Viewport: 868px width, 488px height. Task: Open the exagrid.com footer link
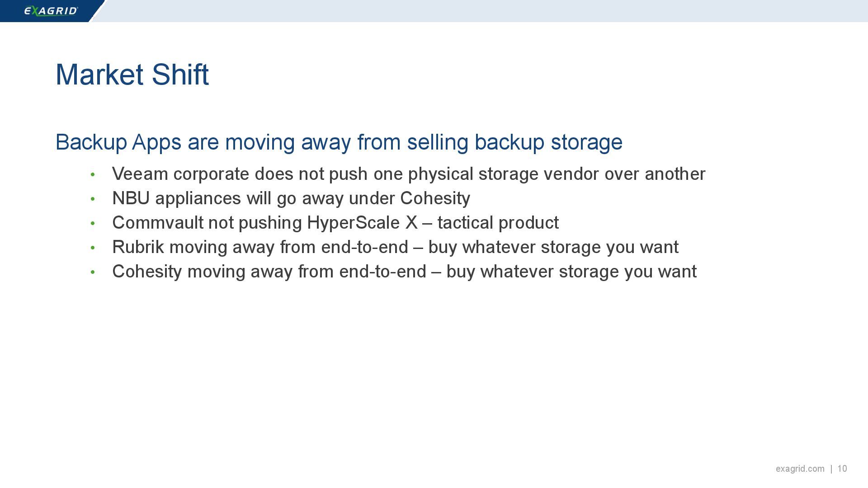pyautogui.click(x=800, y=469)
